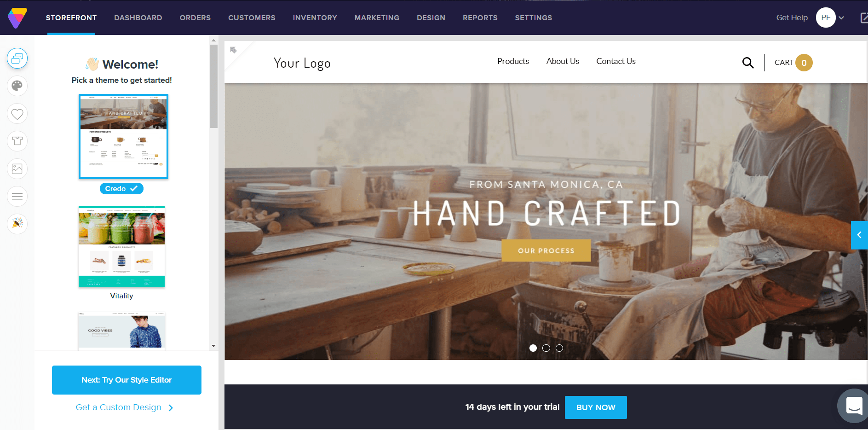Expand the PF account dropdown arrow
Image resolution: width=868 pixels, height=430 pixels.
click(841, 18)
